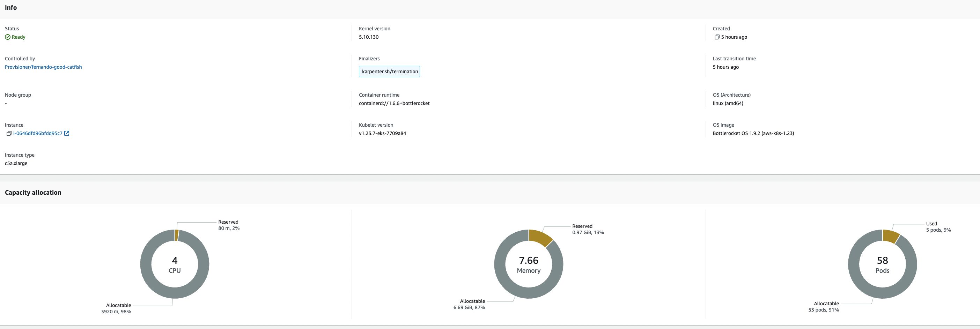Open the instance link i-0646dfd96bfdd95c7
980x329 pixels.
tap(38, 133)
